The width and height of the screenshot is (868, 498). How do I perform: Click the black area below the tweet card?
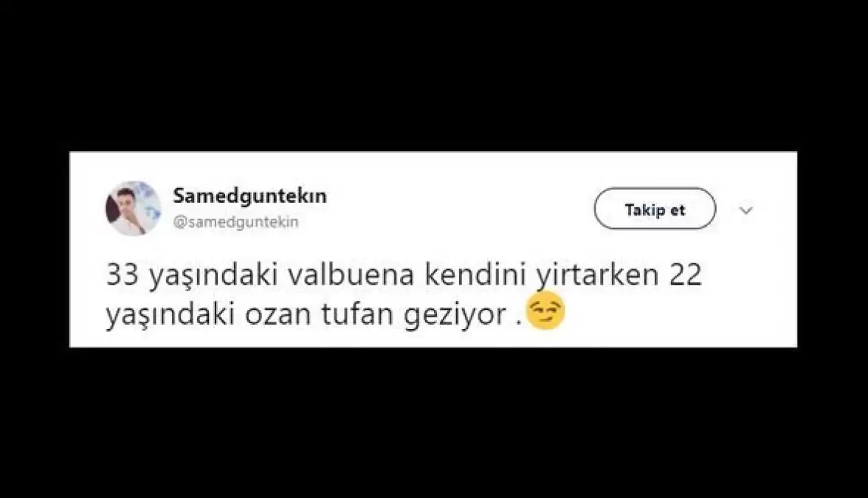(434, 423)
